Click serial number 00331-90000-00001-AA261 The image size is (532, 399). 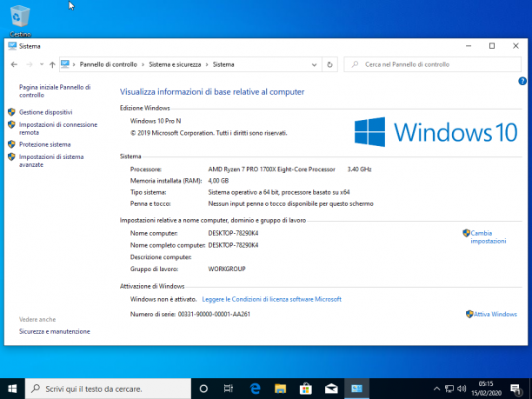click(x=214, y=314)
